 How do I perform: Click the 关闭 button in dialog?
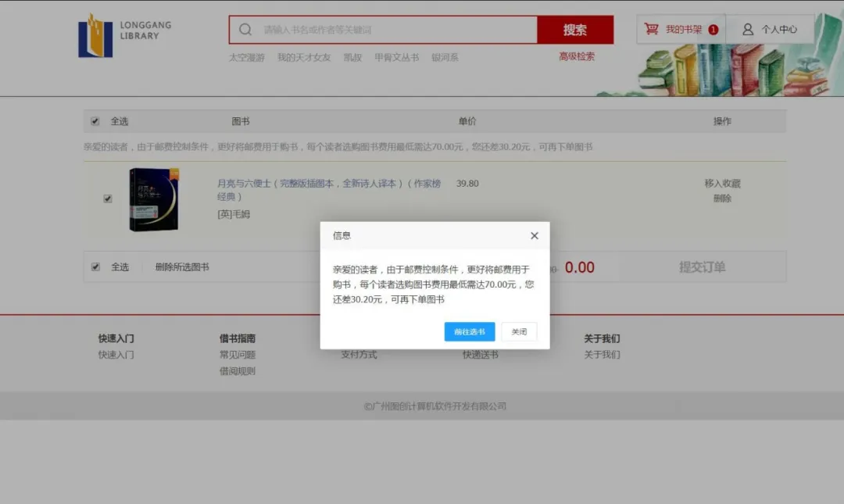(x=519, y=331)
